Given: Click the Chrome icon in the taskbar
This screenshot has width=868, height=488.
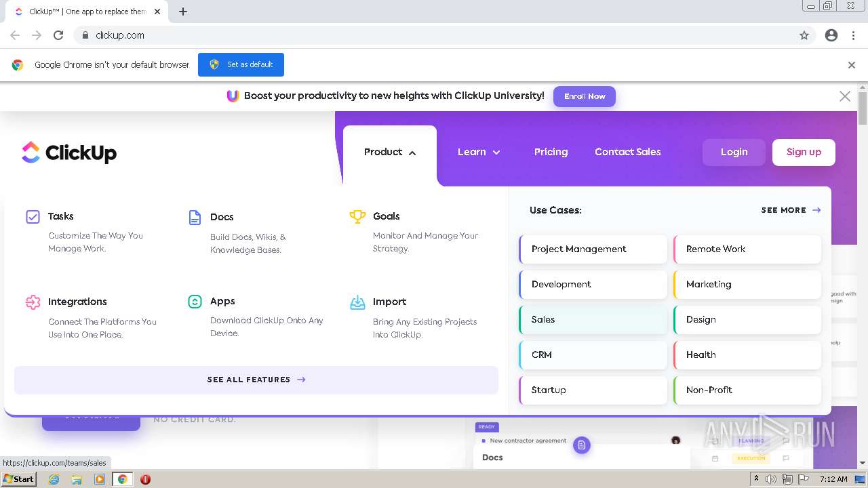Looking at the screenshot, I should pyautogui.click(x=123, y=479).
